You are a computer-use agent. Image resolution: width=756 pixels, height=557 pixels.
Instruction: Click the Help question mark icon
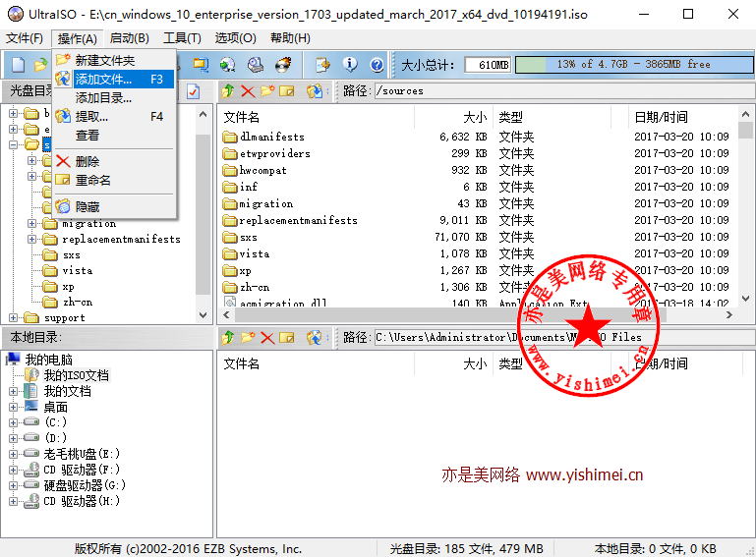[x=377, y=65]
